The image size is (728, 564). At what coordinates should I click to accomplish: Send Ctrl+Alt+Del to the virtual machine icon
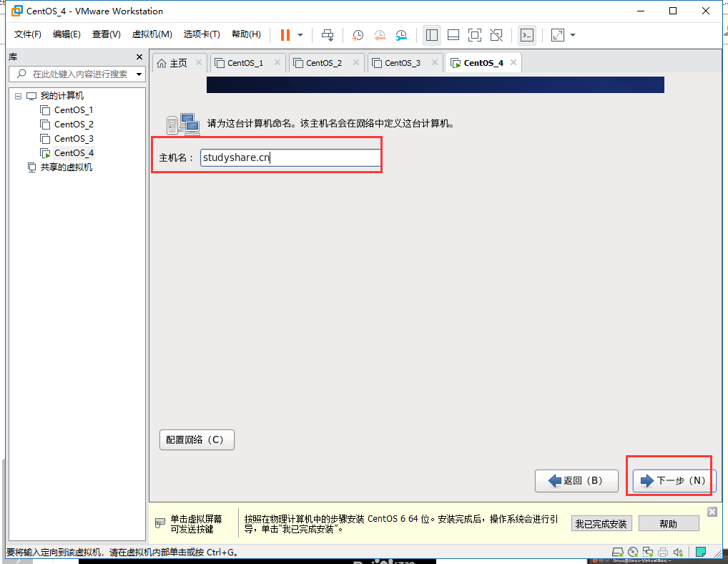click(x=328, y=35)
